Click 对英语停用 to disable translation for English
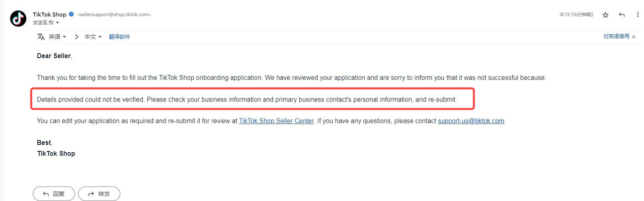 (616, 37)
